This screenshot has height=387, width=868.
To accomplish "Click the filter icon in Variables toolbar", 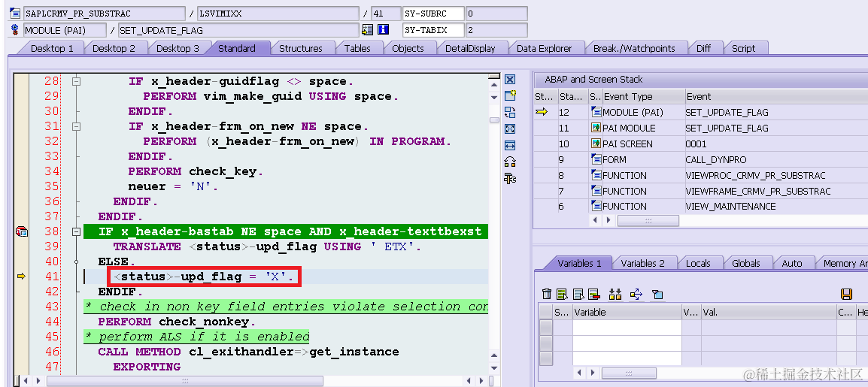I will tap(657, 294).
